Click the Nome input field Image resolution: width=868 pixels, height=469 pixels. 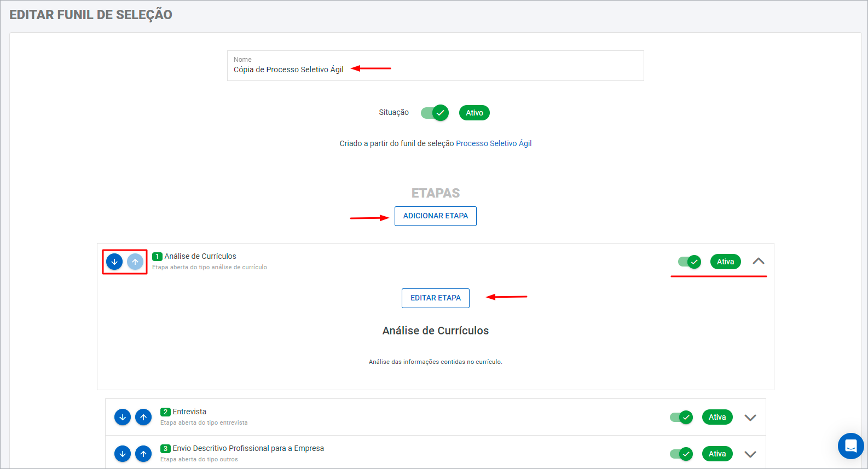[x=435, y=70]
